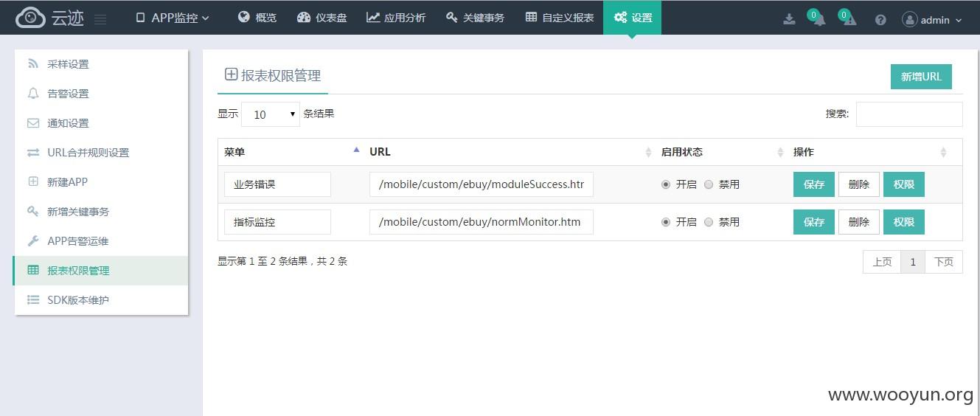The height and width of the screenshot is (416, 980).
Task: Open the 关键事务 nav tab
Action: [x=475, y=17]
